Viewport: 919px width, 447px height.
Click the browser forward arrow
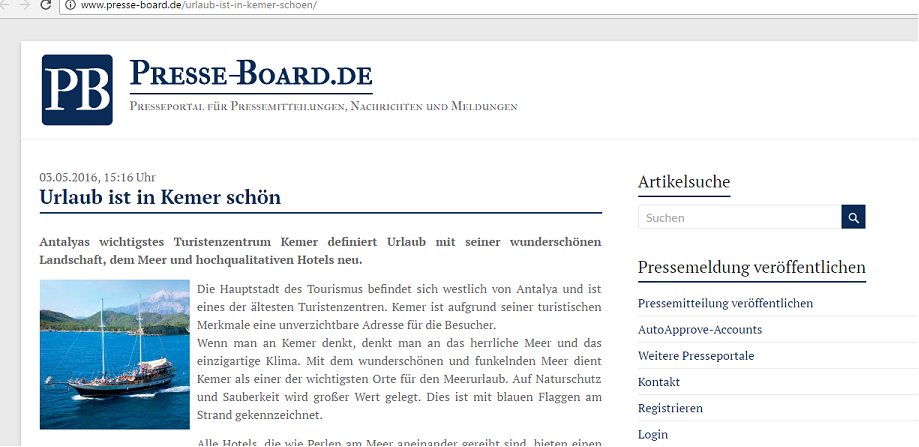point(23,5)
